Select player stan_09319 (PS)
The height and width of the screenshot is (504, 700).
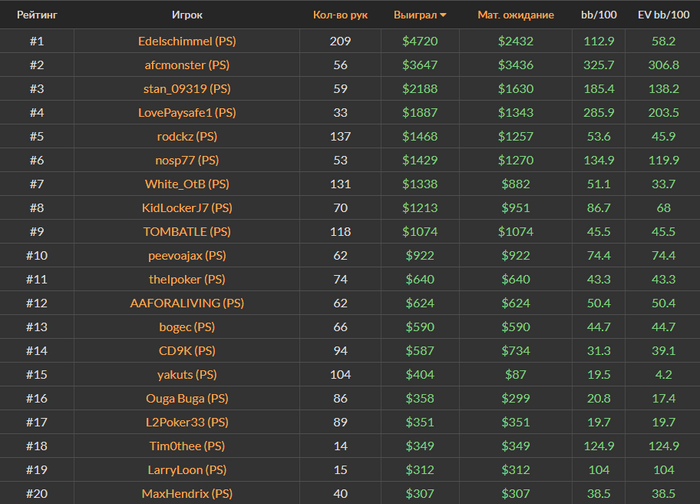[x=186, y=89]
